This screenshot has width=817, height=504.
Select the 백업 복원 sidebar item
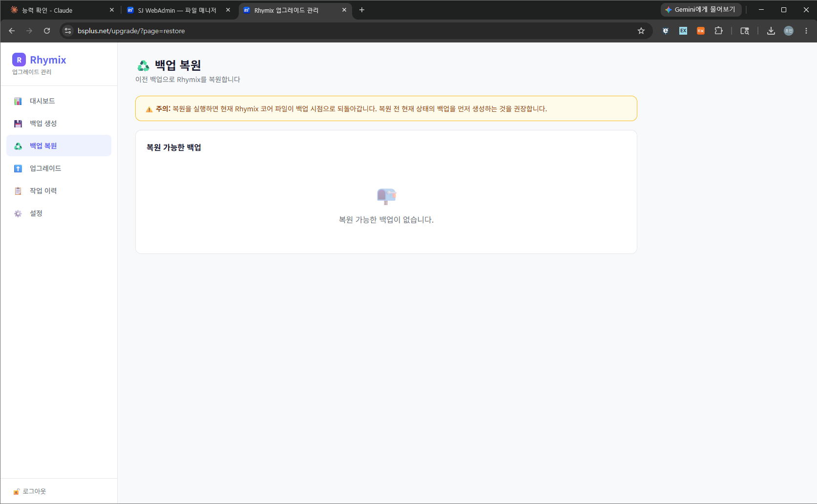[59, 146]
